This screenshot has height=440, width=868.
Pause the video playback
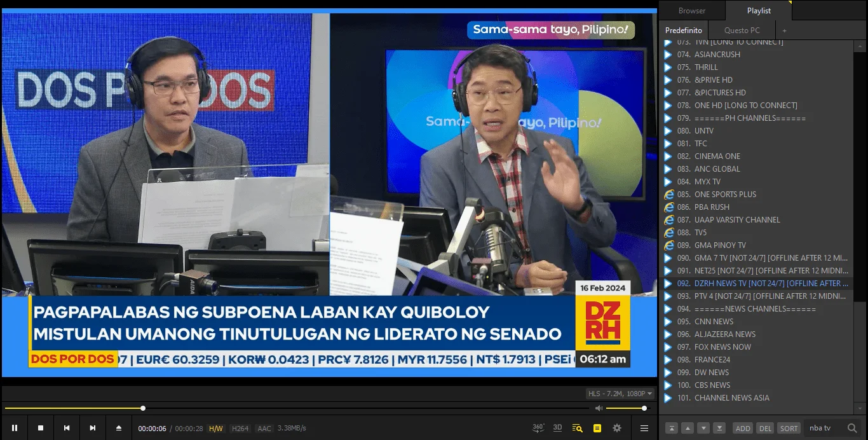[15, 428]
